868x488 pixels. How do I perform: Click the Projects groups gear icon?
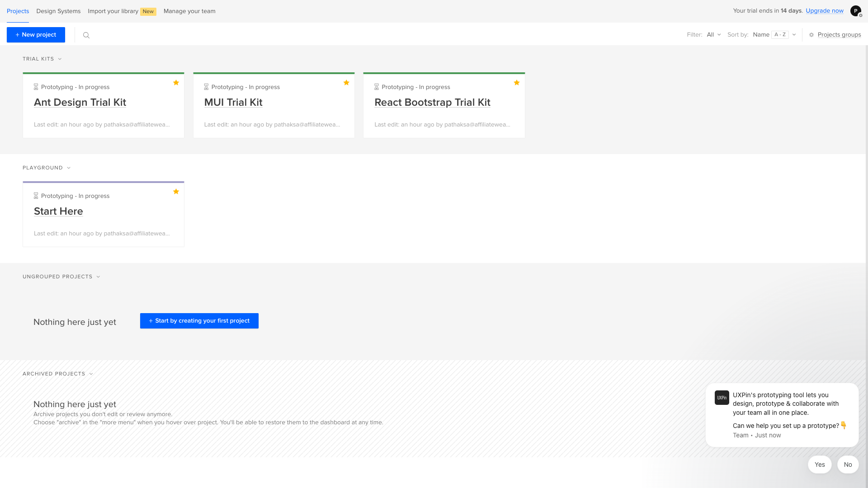point(811,35)
